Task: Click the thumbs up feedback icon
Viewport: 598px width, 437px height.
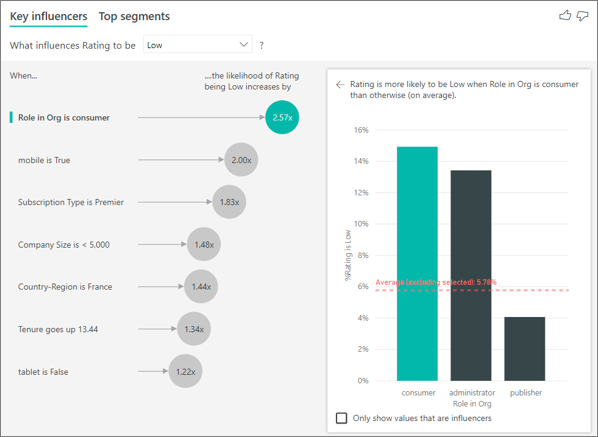Action: pos(565,16)
